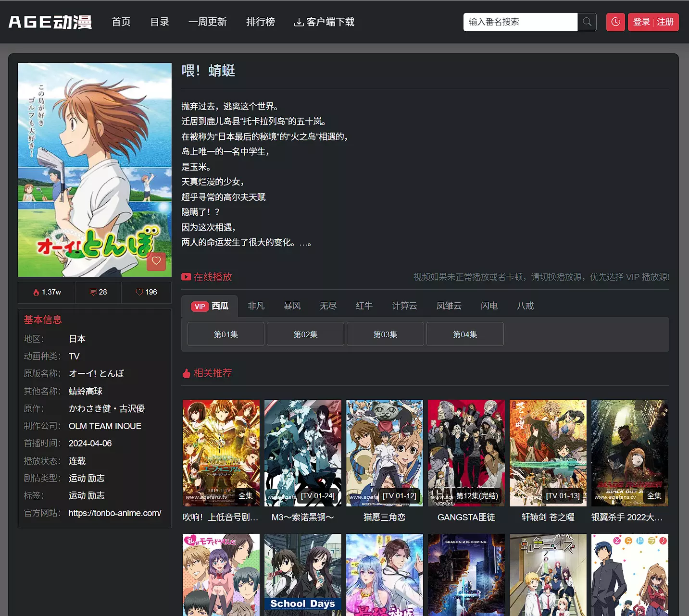Click the 登录 login button
Viewport: 689px width, 616px height.
pyautogui.click(x=641, y=22)
